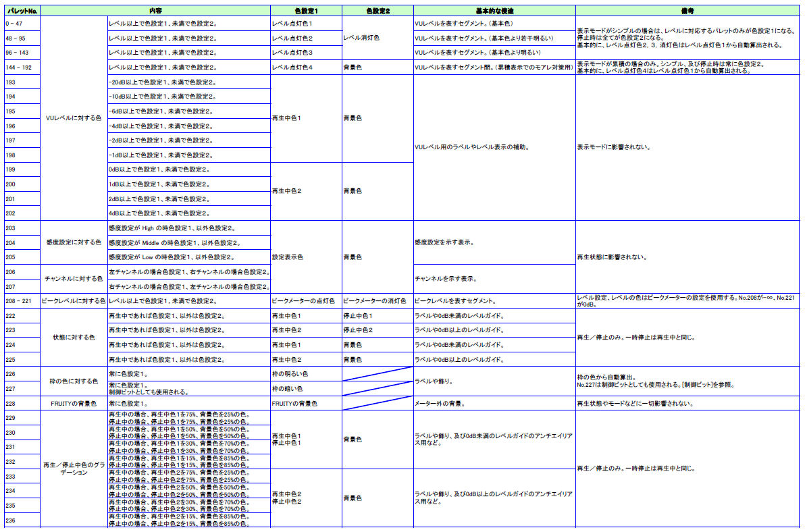Select the palette number cell 144 - 192
Screen dimensions: 807x532
coord(21,68)
